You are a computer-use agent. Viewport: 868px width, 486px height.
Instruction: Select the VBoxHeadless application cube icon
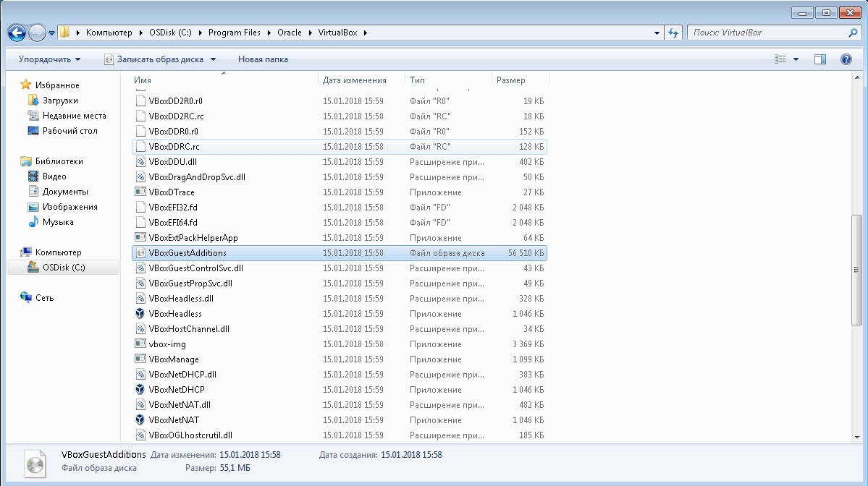[x=140, y=313]
